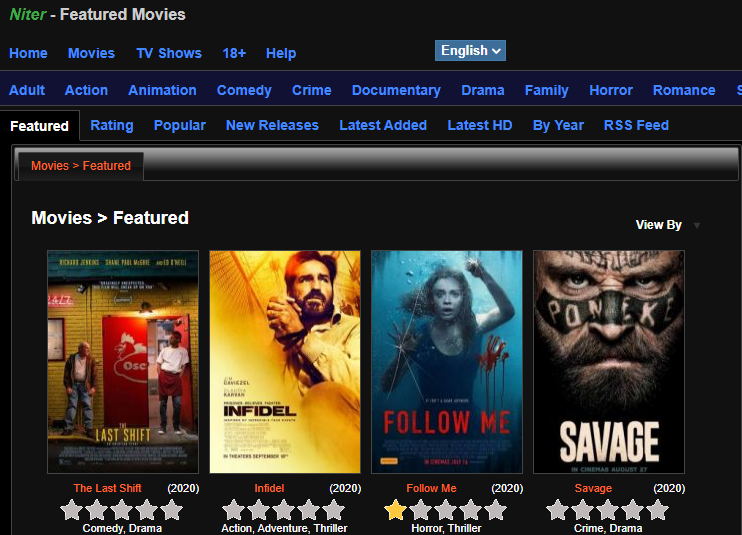Open the Savage poster

pos(609,362)
